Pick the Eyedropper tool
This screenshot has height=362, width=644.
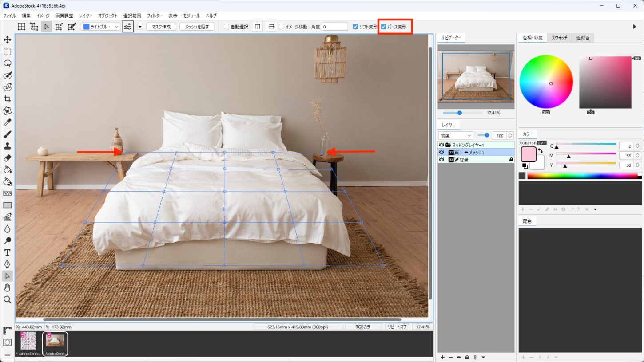pyautogui.click(x=8, y=122)
